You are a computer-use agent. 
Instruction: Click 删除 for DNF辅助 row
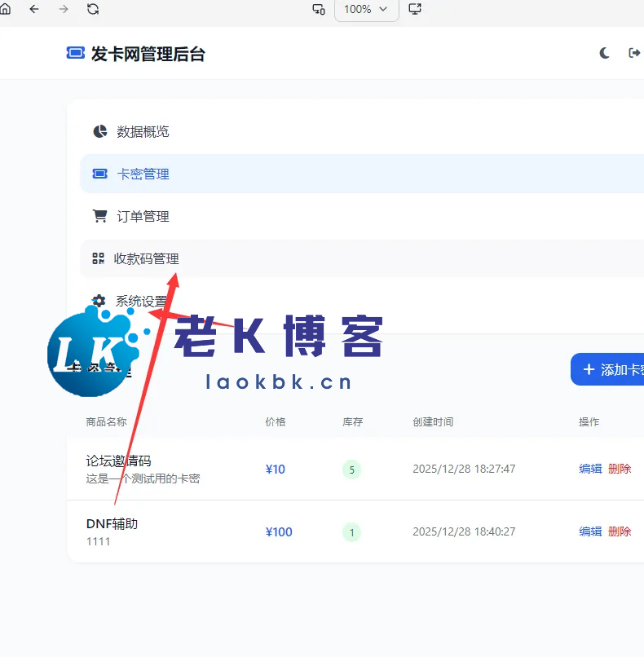[x=620, y=531]
